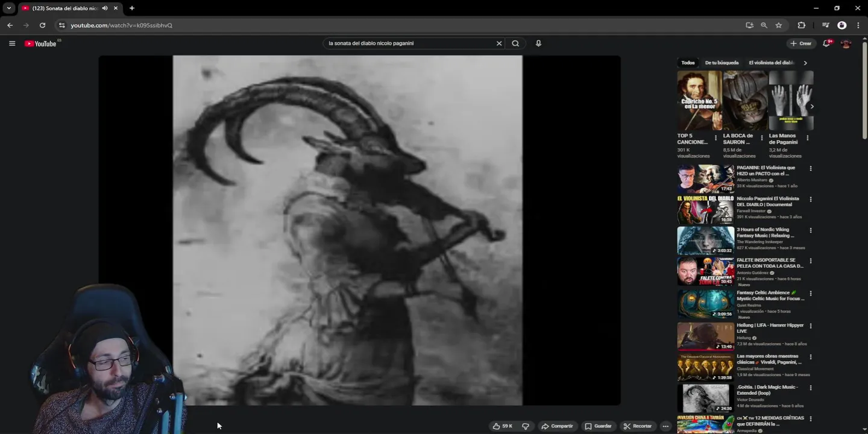Viewport: 868px width, 434px height.
Task: Clear the search box with the X
Action: (x=499, y=43)
